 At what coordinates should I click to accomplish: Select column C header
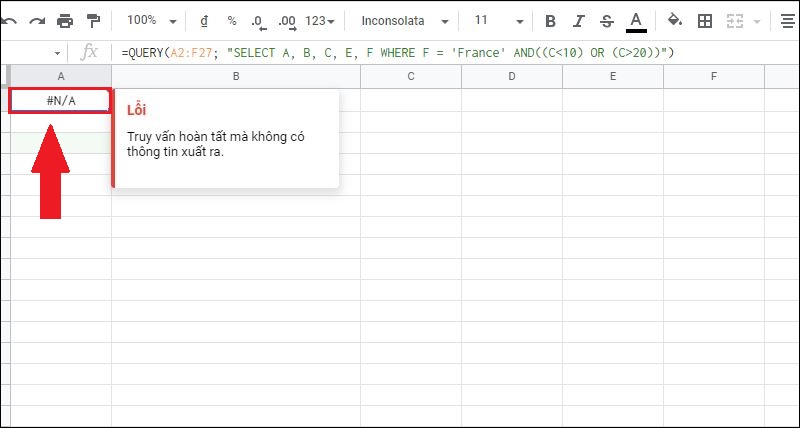tap(411, 76)
